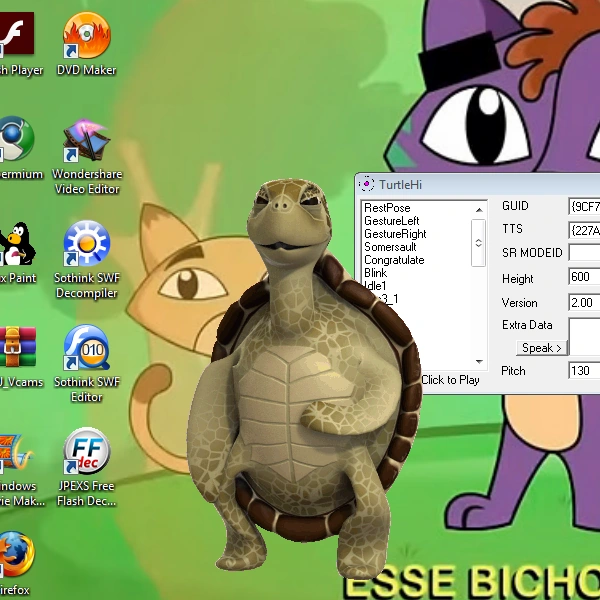Image resolution: width=600 pixels, height=600 pixels.
Task: Open Sothink SWF Editor icon
Action: 86,364
